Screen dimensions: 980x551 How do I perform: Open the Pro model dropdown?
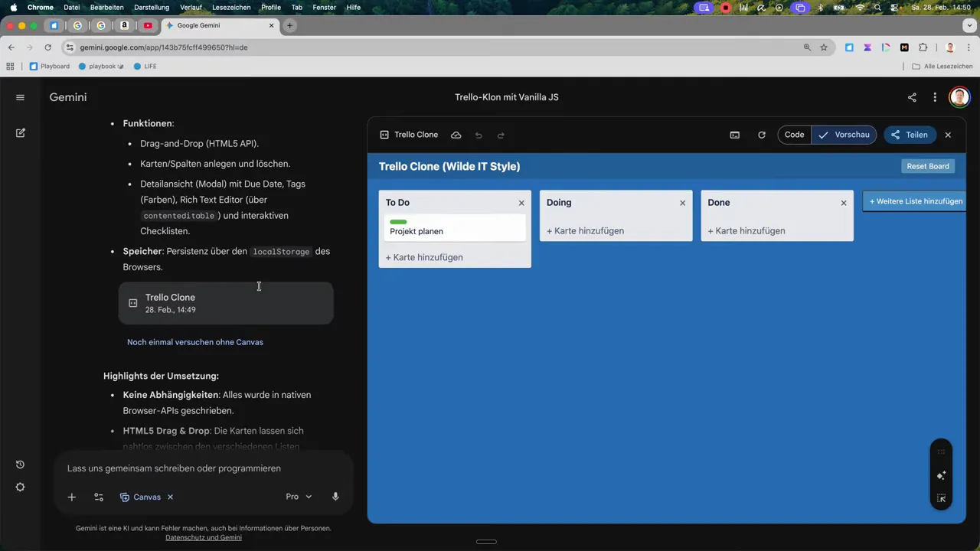[299, 497]
